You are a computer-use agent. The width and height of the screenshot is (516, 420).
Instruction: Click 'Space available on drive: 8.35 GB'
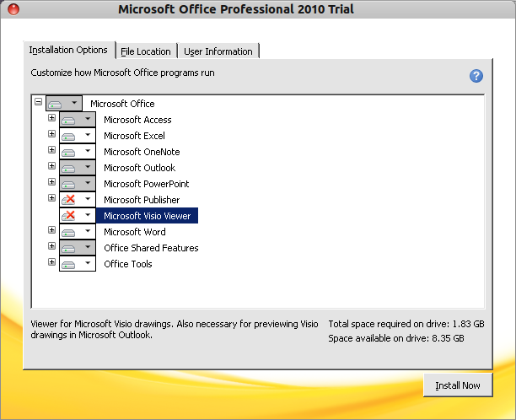[x=396, y=338]
